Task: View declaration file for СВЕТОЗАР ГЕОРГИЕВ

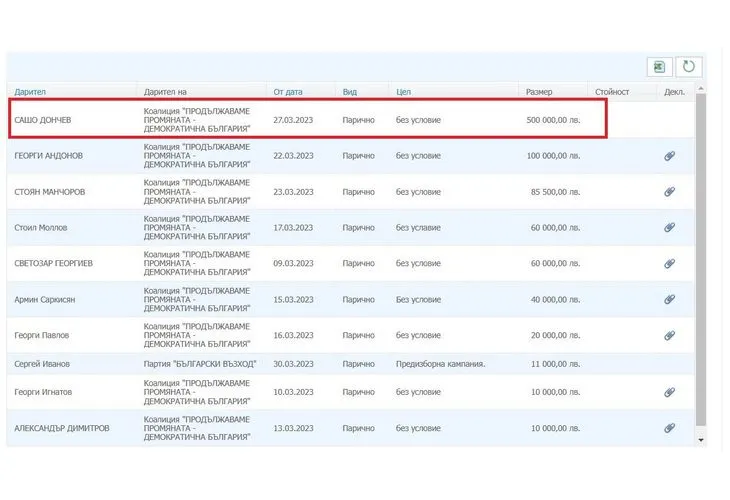Action: click(670, 264)
